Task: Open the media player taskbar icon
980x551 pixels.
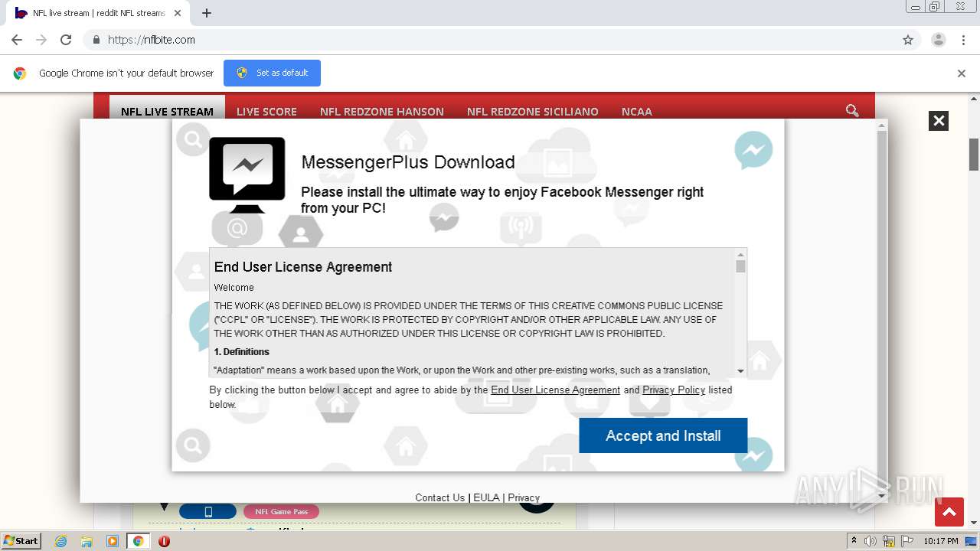Action: [113, 541]
